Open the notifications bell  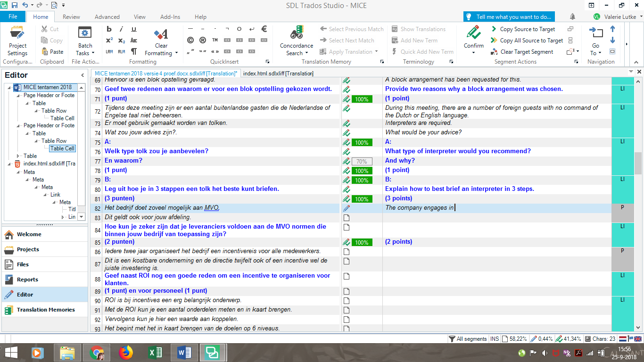tap(572, 16)
